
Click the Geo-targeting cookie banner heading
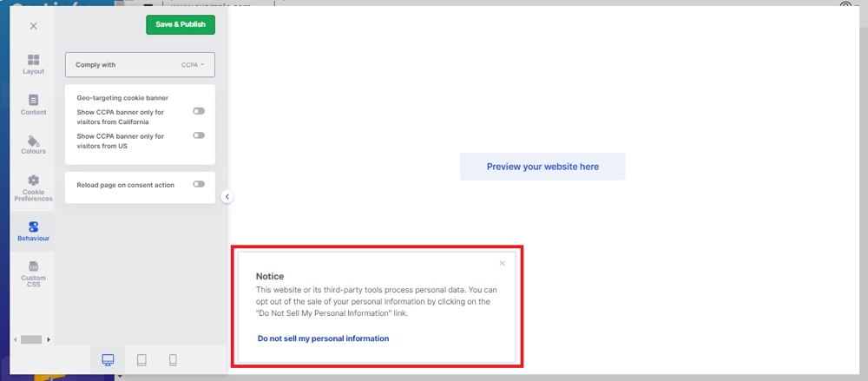(122, 98)
